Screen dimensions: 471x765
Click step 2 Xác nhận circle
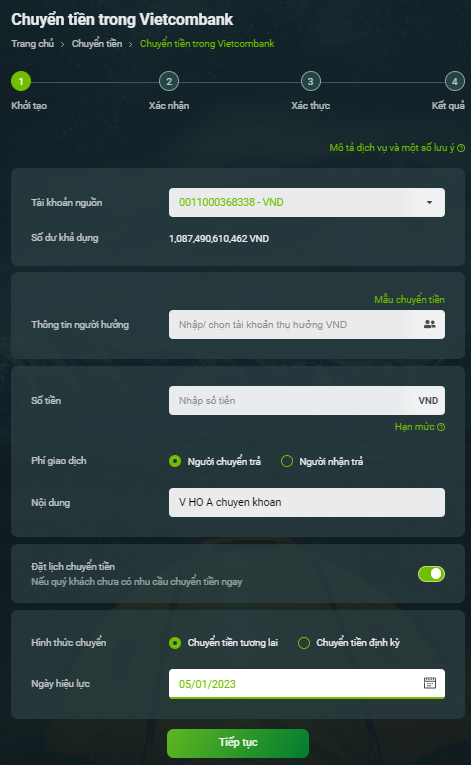point(169,81)
